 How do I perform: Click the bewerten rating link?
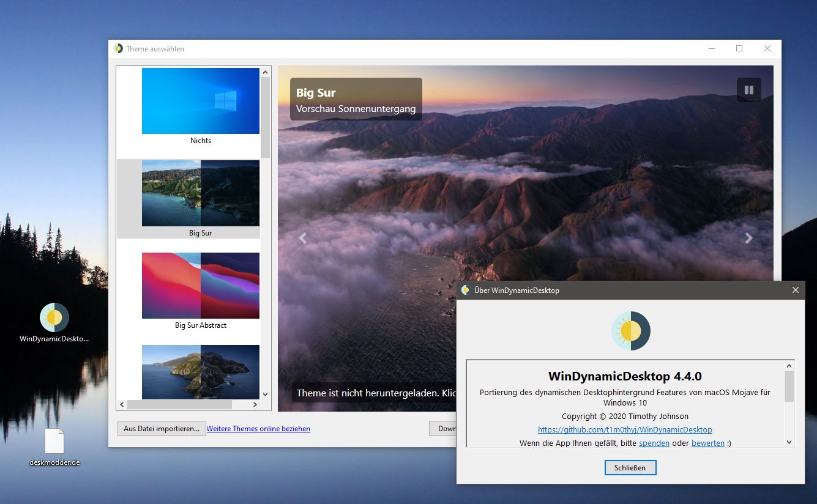tap(708, 443)
